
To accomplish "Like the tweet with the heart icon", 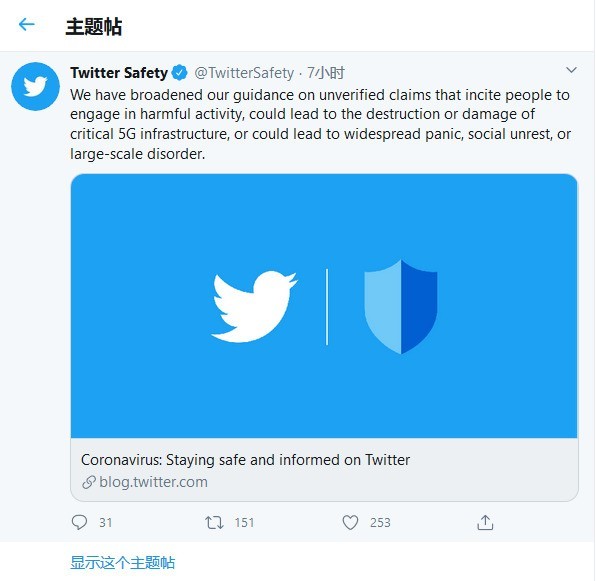I will click(x=350, y=522).
